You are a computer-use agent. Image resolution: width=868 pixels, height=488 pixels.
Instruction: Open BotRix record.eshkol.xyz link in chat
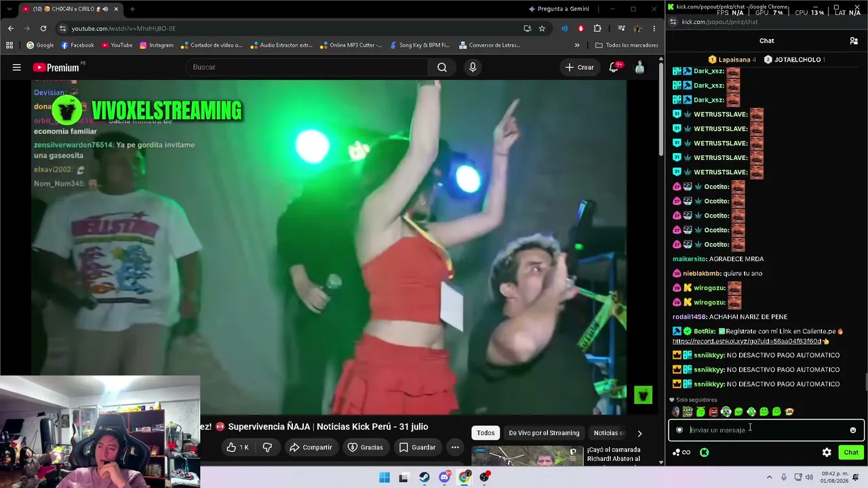click(x=747, y=342)
